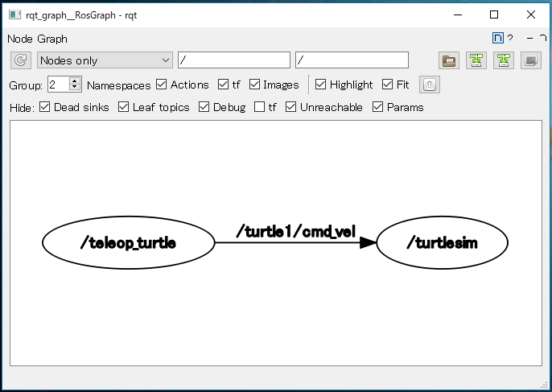Save graph as SVG icon
This screenshot has width=552, height=392.
point(504,60)
